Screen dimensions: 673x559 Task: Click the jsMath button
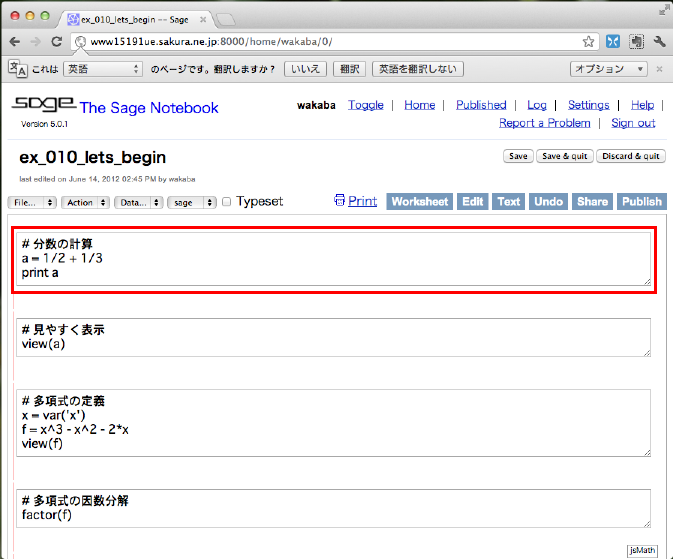tap(642, 550)
